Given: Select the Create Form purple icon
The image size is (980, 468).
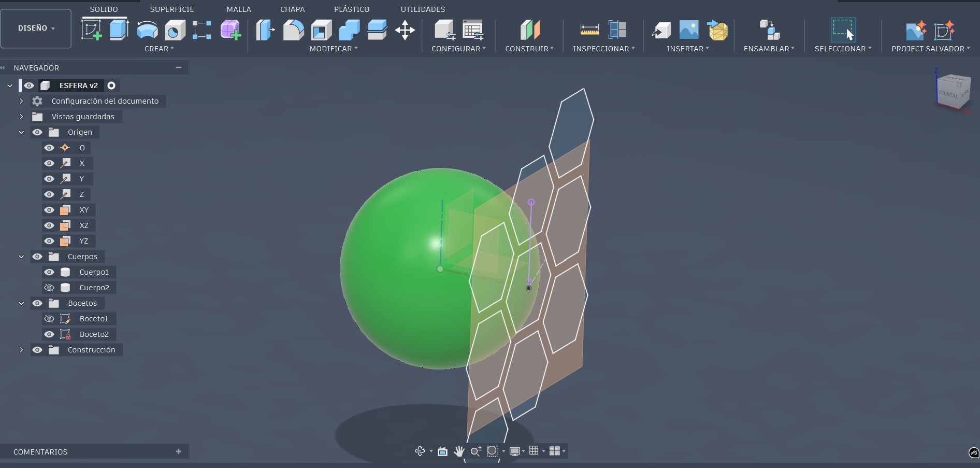Looking at the screenshot, I should coord(230,30).
